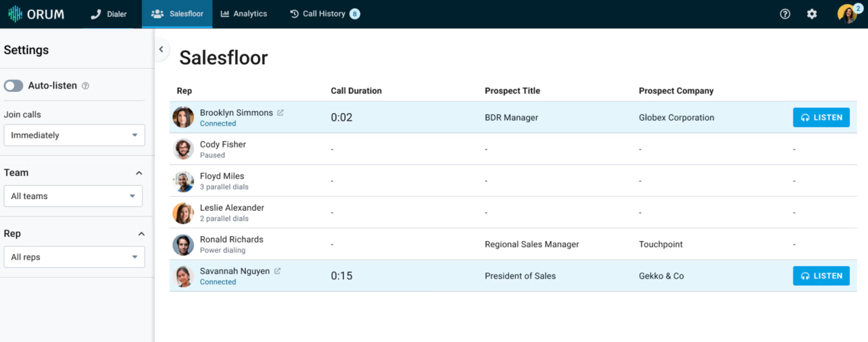Click the Call History badge count
This screenshot has height=342, width=868.
click(354, 14)
